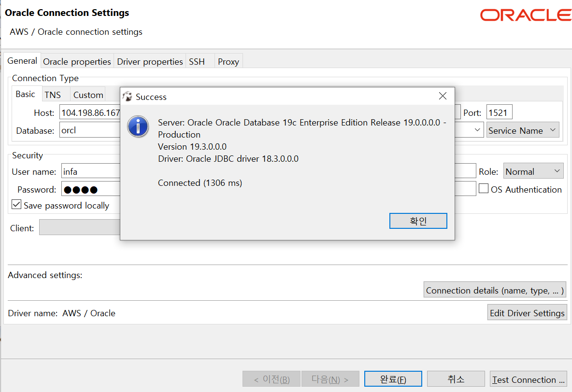Open Edit Driver Settings
Image resolution: width=572 pixels, height=392 pixels.
click(x=527, y=313)
